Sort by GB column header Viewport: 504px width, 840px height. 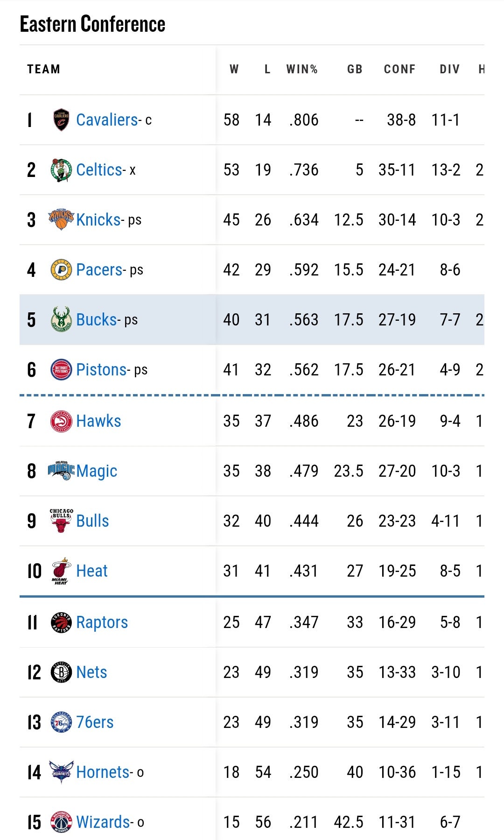[355, 70]
